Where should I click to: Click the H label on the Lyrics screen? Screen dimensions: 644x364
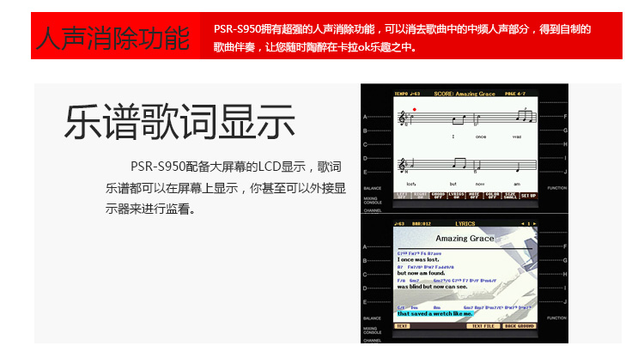coord(565,274)
